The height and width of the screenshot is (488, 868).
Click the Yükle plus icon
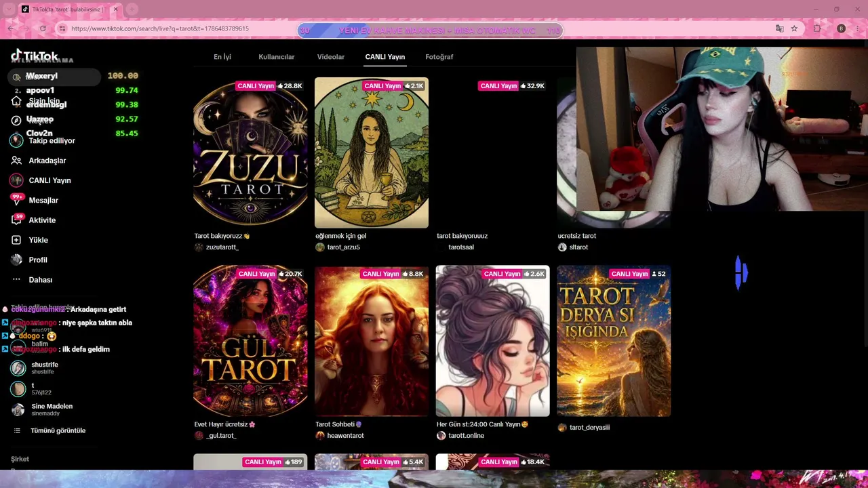[x=16, y=240]
